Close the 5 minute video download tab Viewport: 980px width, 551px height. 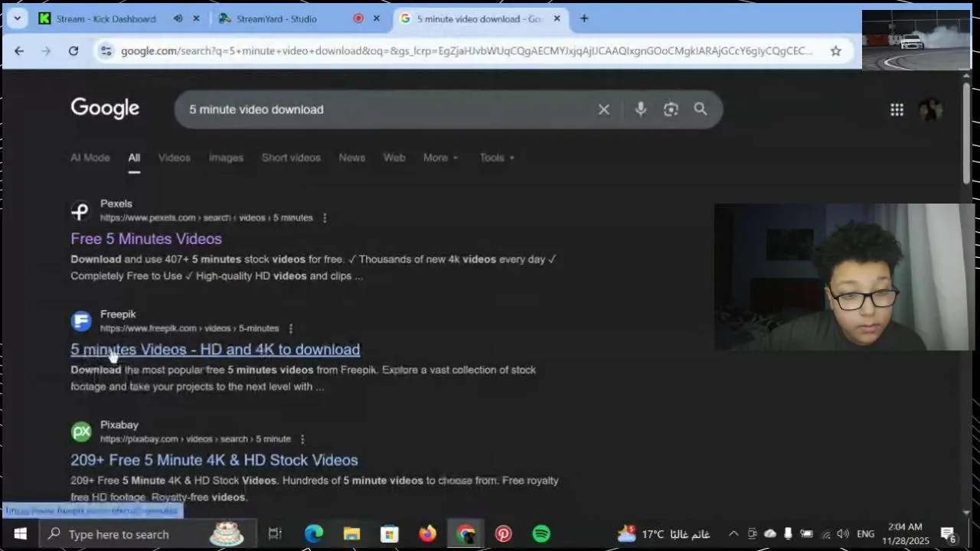557,18
